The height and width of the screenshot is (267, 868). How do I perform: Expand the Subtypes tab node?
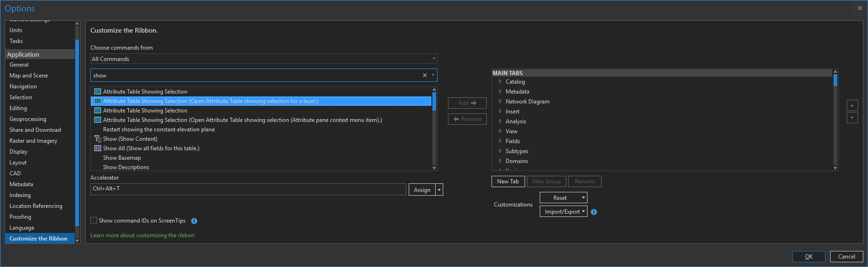(500, 151)
